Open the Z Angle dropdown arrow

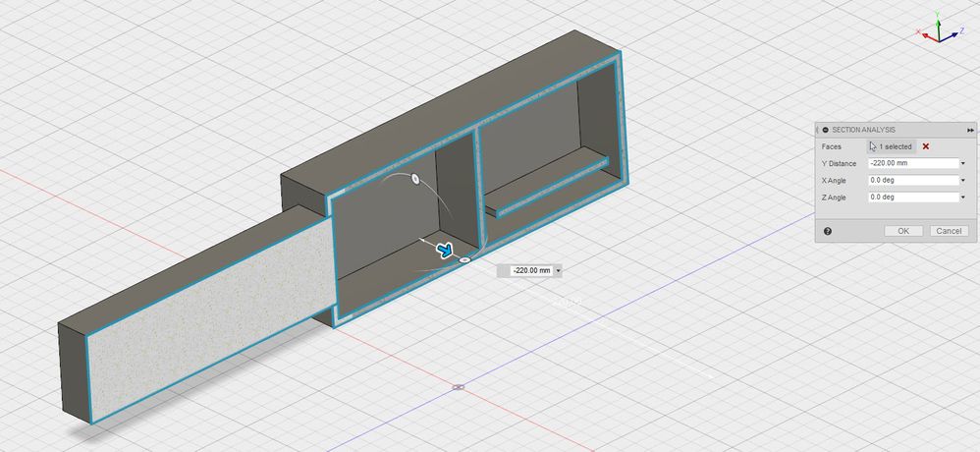coord(963,198)
